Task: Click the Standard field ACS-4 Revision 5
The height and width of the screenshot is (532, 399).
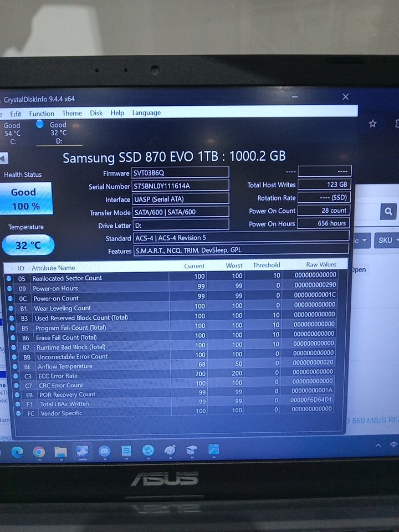Action: [241, 238]
